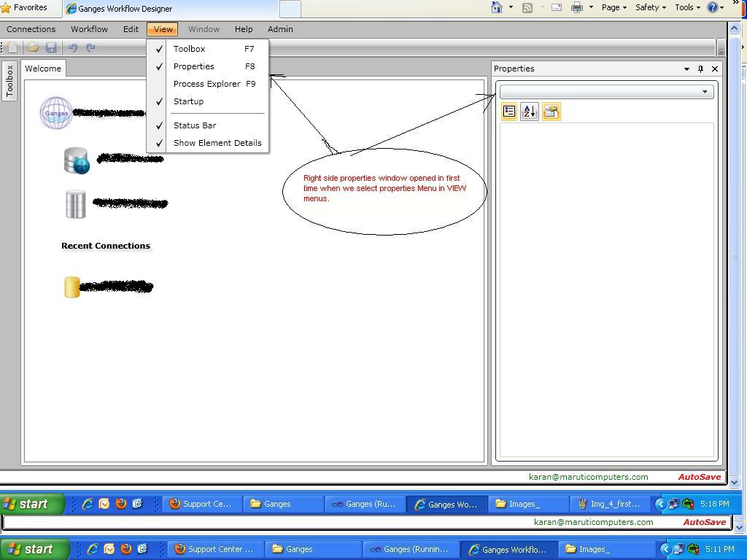Click the Property Pages icon in Properties
The height and width of the screenshot is (560, 747).
coord(551,112)
